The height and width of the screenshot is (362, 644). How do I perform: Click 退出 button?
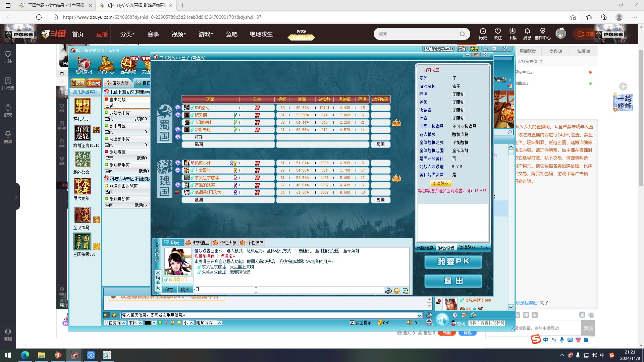tap(453, 281)
